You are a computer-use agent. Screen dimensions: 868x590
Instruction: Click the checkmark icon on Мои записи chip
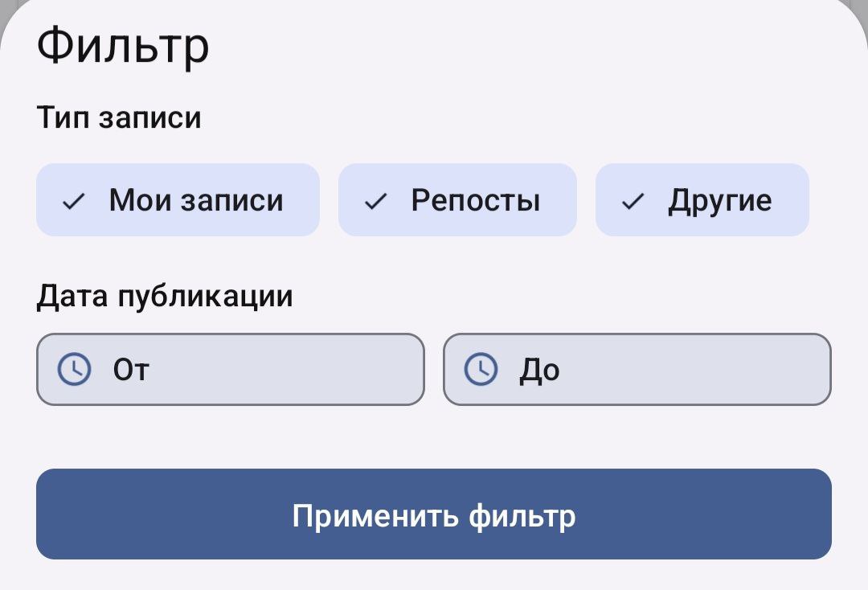pos(74,201)
